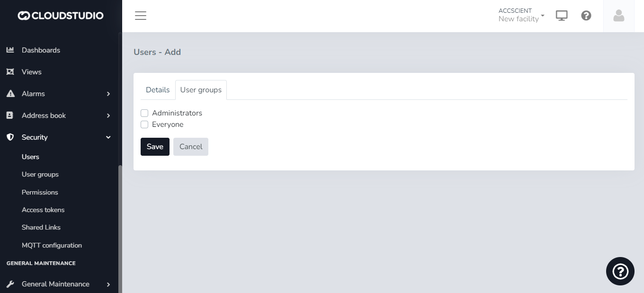Click the sidebar vertical scrollbar
644x293 pixels.
tap(120, 227)
